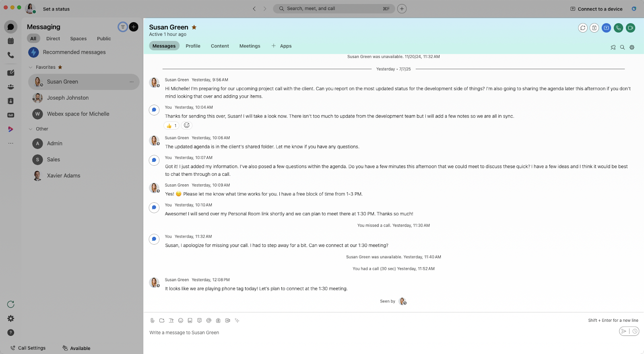Click the Write a message input

(382, 333)
